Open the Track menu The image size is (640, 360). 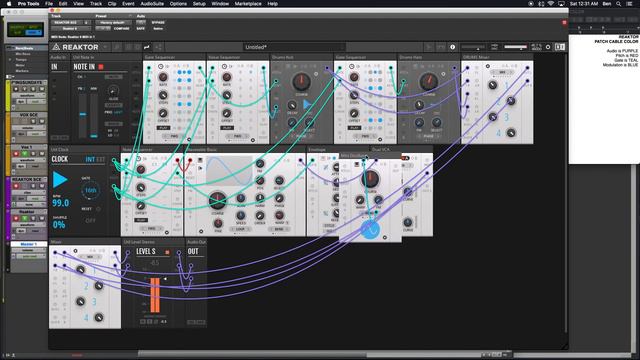[96, 4]
